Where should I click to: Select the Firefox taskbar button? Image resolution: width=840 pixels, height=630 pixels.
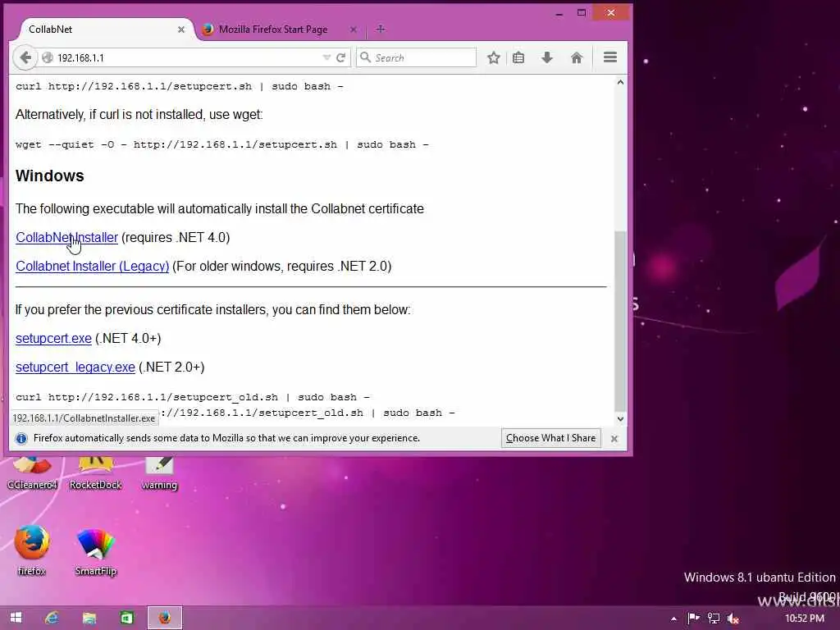(165, 618)
